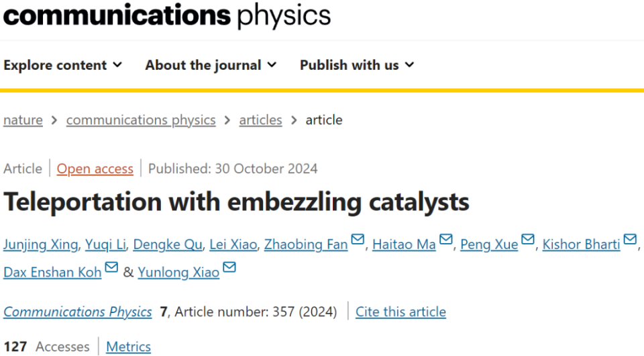Click chevron separator after nature breadcrumb

click(x=54, y=120)
